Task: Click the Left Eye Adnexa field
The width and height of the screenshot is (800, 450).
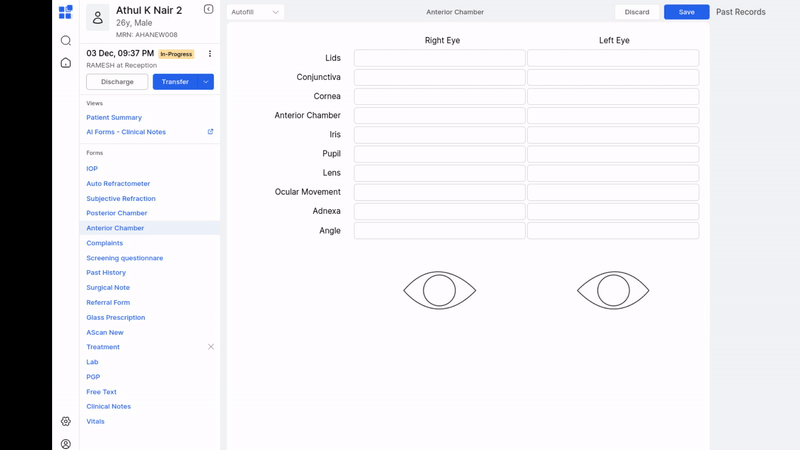Action: tap(613, 211)
